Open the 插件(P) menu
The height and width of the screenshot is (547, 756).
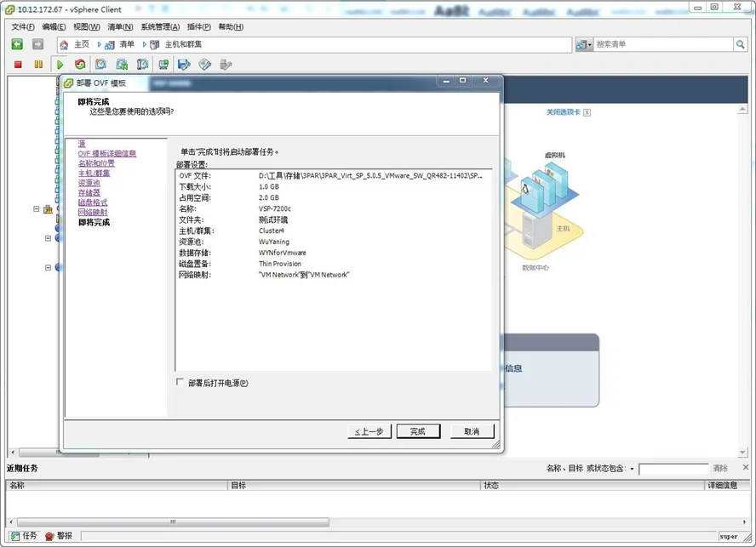199,27
